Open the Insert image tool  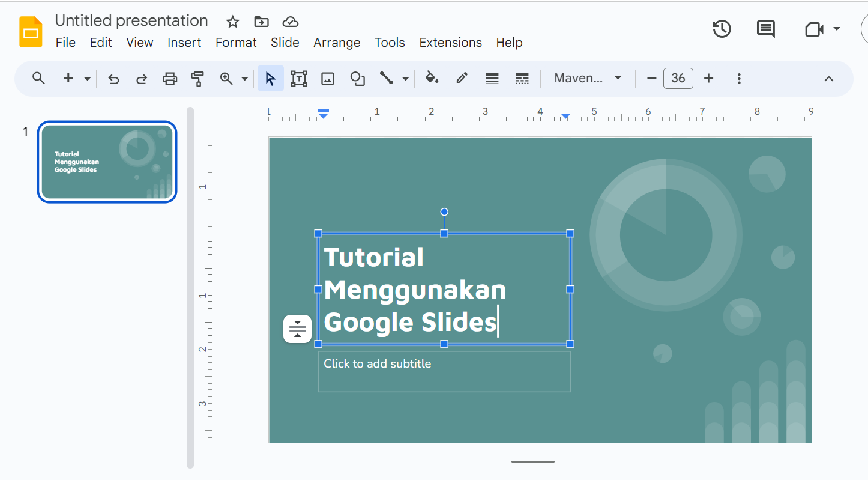(x=327, y=78)
